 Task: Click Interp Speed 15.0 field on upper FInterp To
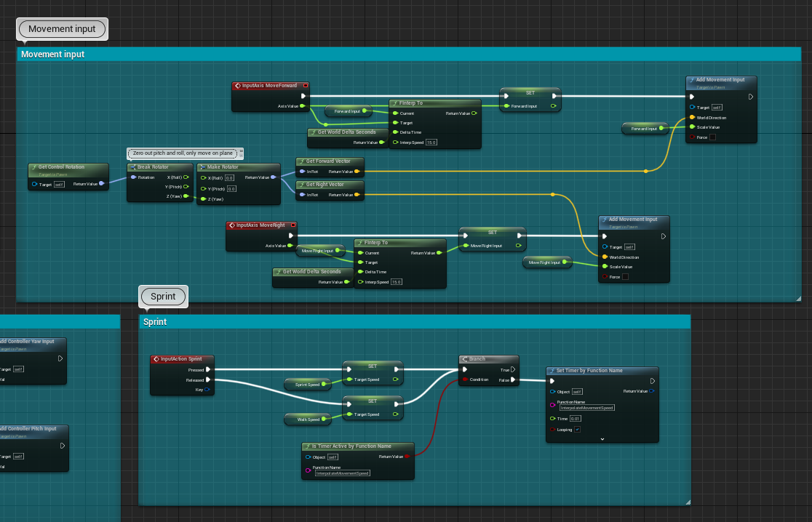pos(431,142)
